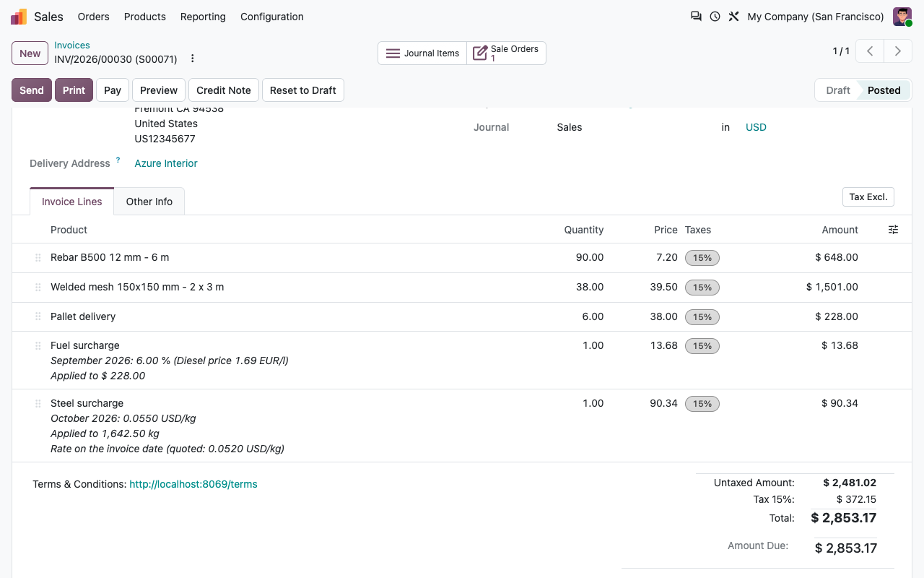This screenshot has height=578, width=924.
Task: Open the USD currency link
Action: [x=756, y=127]
